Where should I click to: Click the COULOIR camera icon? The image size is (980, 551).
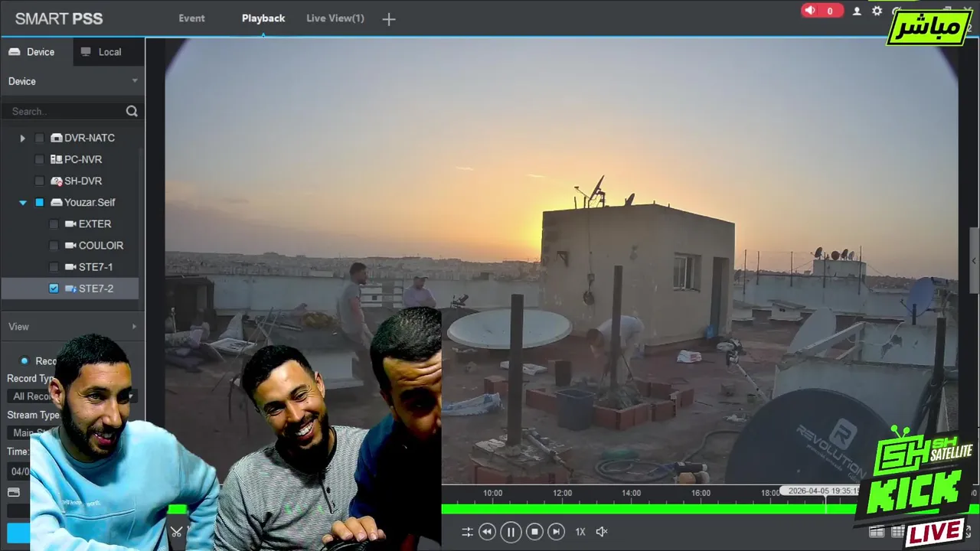[70, 246]
